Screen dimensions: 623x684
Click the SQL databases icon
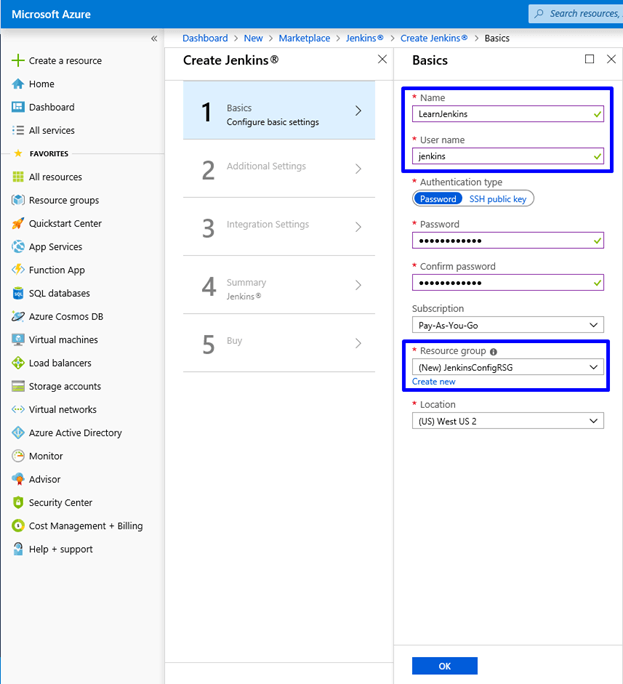coord(18,293)
